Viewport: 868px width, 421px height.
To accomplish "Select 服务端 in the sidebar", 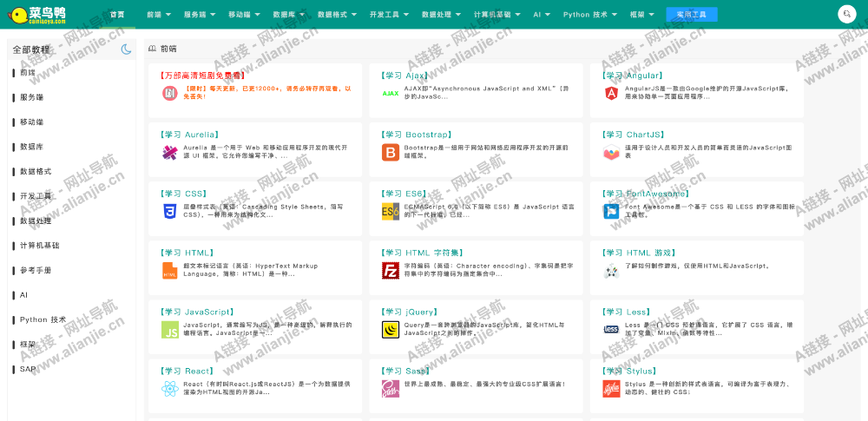I will tap(31, 97).
